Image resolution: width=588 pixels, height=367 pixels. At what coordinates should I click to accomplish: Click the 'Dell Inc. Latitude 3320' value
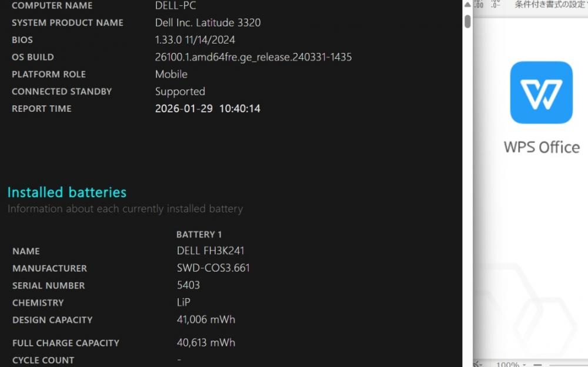(208, 22)
